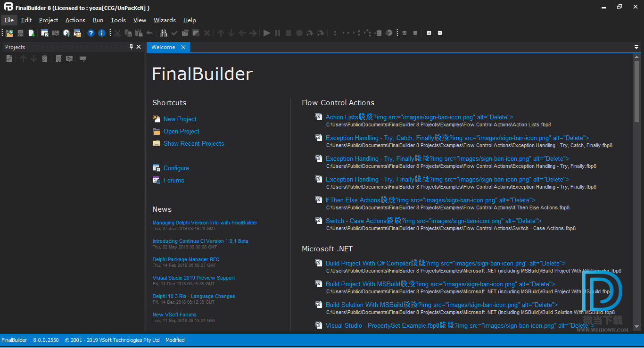644x348 pixels.
Task: Click the package box icon in toolbar
Action: coord(77,33)
